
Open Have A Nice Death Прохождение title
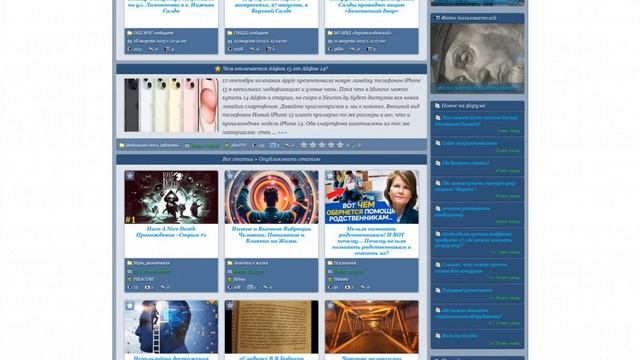tap(171, 232)
